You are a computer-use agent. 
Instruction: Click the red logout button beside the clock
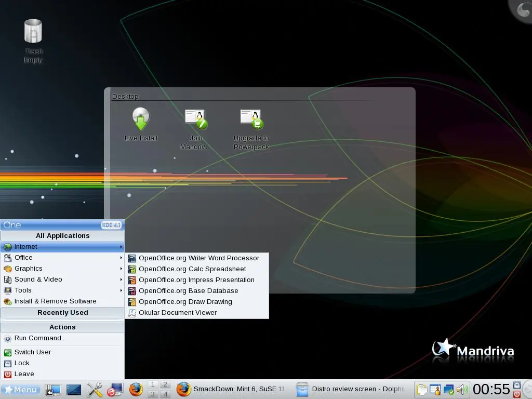pos(517,394)
